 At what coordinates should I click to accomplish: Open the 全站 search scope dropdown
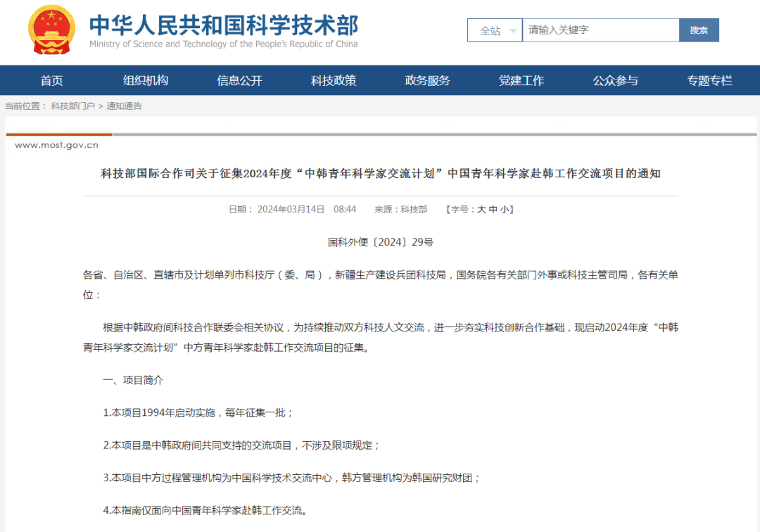pos(490,30)
